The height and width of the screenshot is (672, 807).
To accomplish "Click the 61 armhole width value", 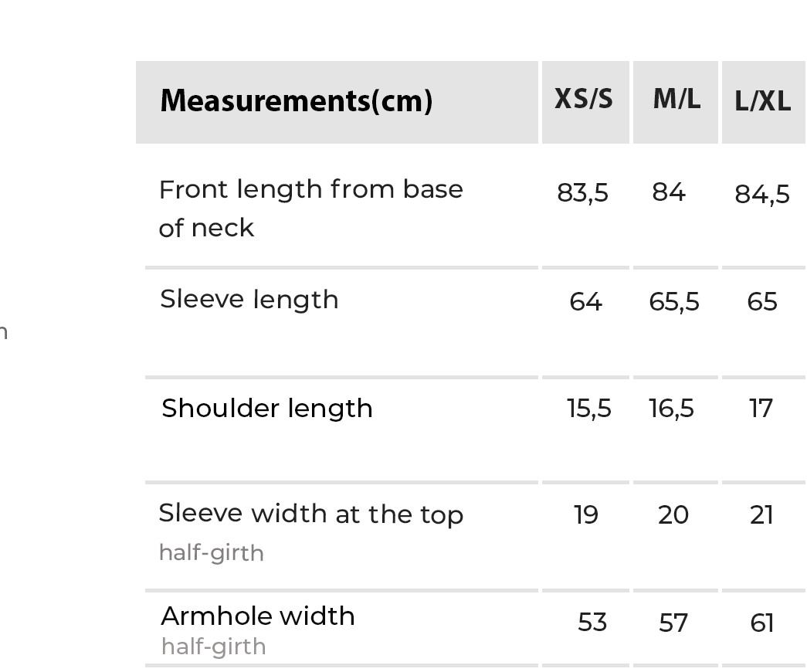I will coord(761,623).
